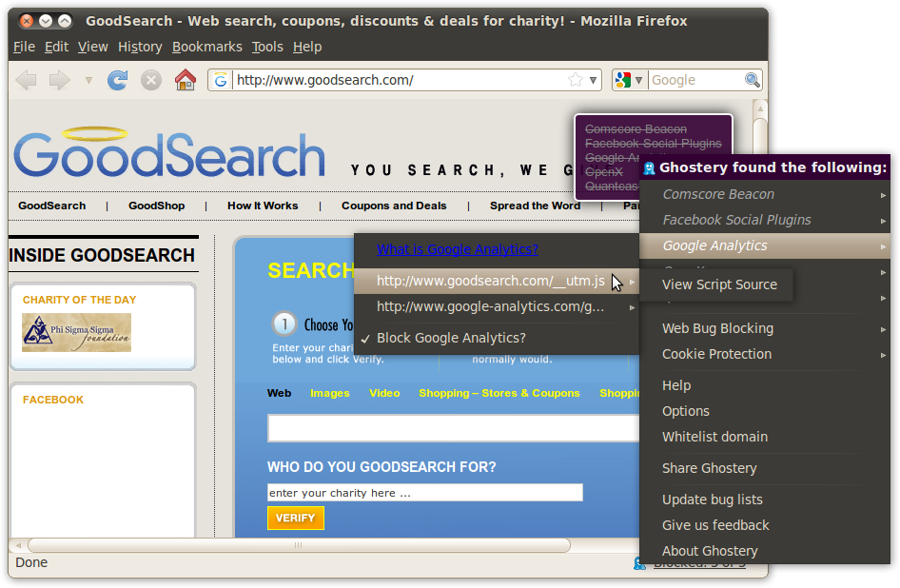The height and width of the screenshot is (588, 900).
Task: Open the Tools menu
Action: tap(267, 47)
